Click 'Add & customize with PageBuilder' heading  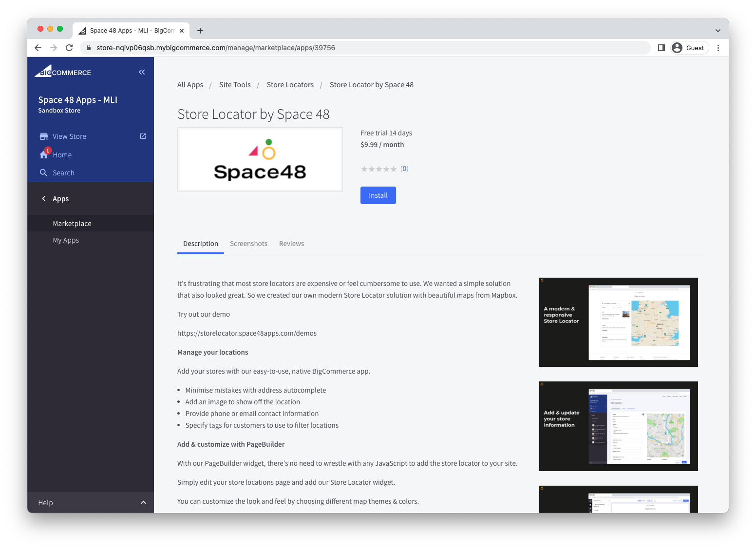click(x=231, y=444)
